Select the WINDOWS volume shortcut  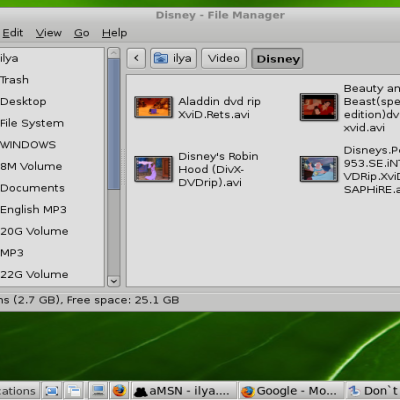[x=28, y=145]
